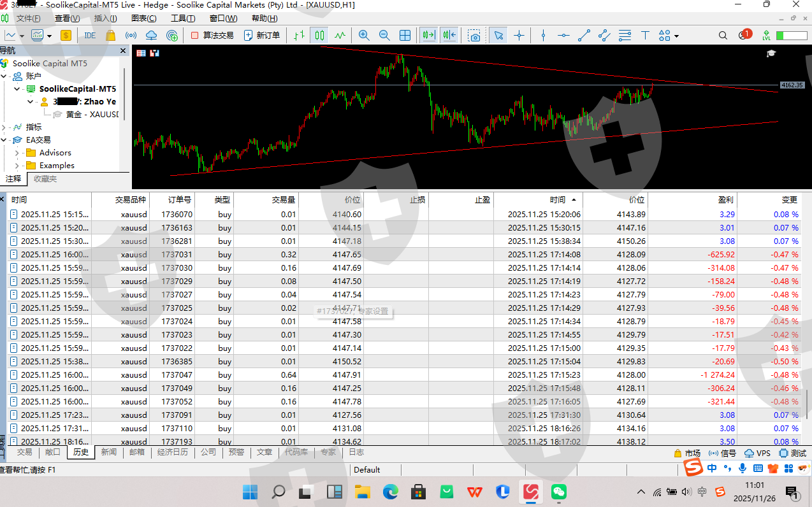812x507 pixels.
Task: Click the zoom in magnifier icon
Action: [364, 36]
